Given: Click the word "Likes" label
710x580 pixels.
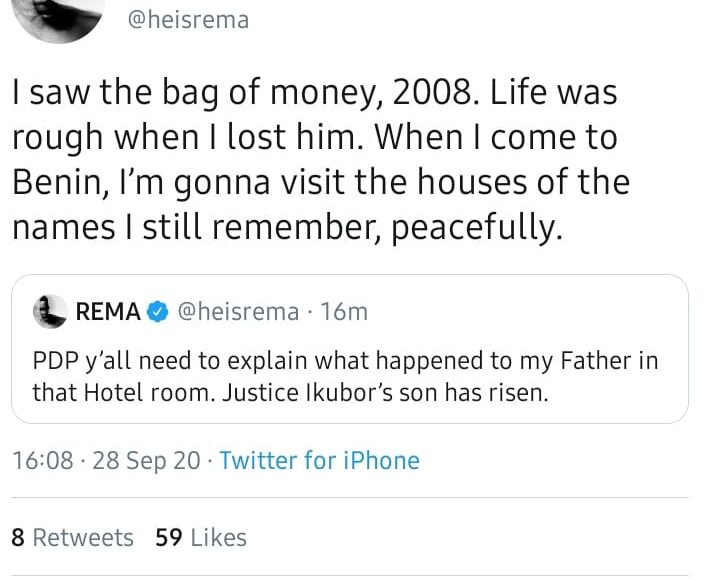Looking at the screenshot, I should [218, 538].
